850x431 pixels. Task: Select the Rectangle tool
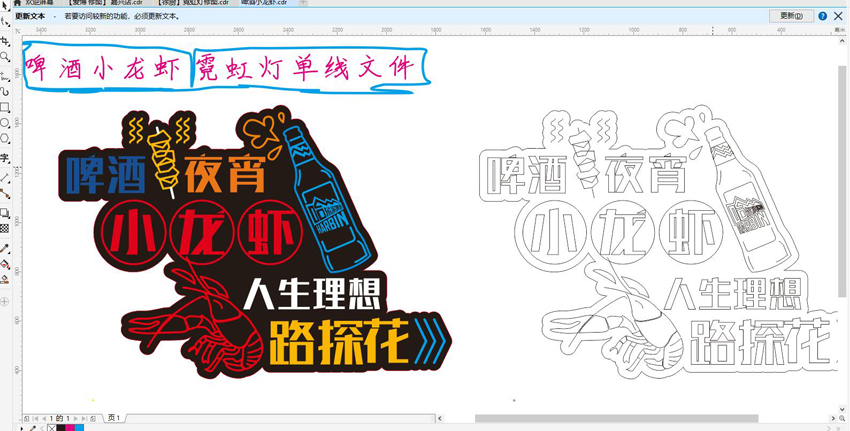point(5,107)
